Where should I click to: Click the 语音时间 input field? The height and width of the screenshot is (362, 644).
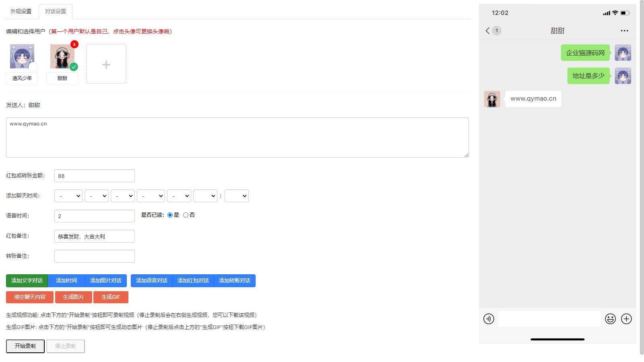[x=95, y=216]
